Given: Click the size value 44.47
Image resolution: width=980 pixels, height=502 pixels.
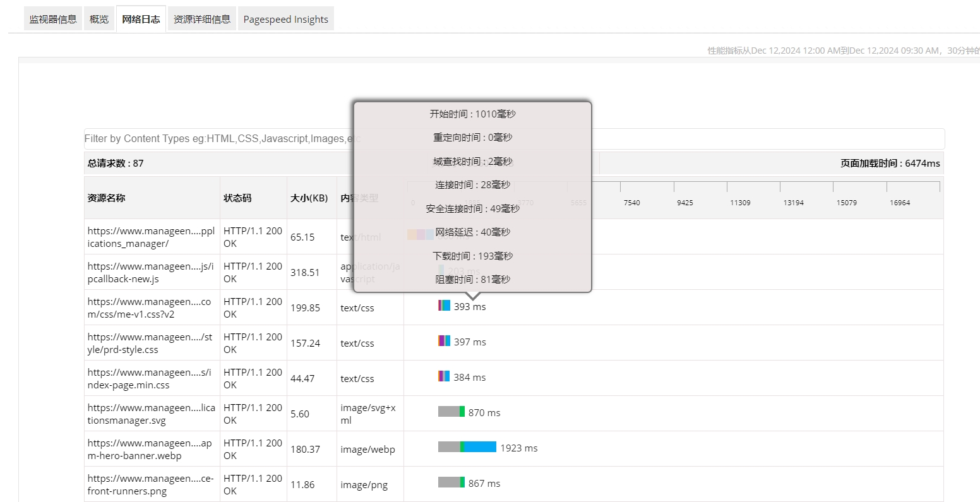Looking at the screenshot, I should [x=302, y=378].
